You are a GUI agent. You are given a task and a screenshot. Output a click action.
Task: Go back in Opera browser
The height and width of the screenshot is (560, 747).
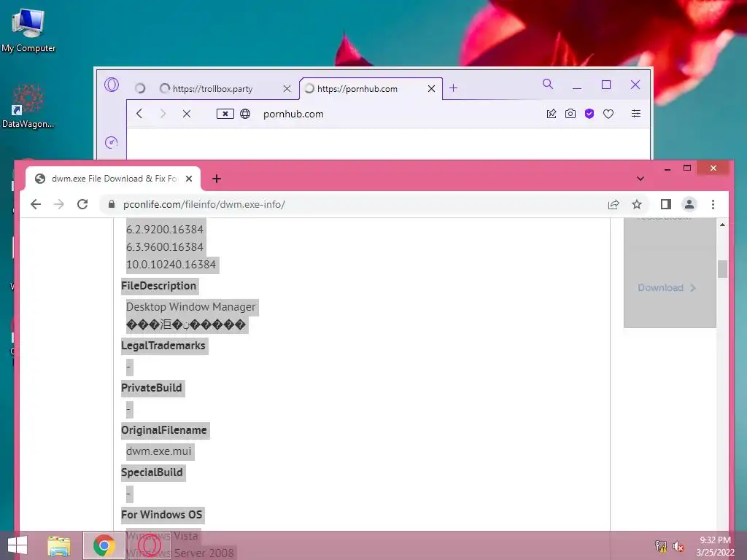[139, 114]
